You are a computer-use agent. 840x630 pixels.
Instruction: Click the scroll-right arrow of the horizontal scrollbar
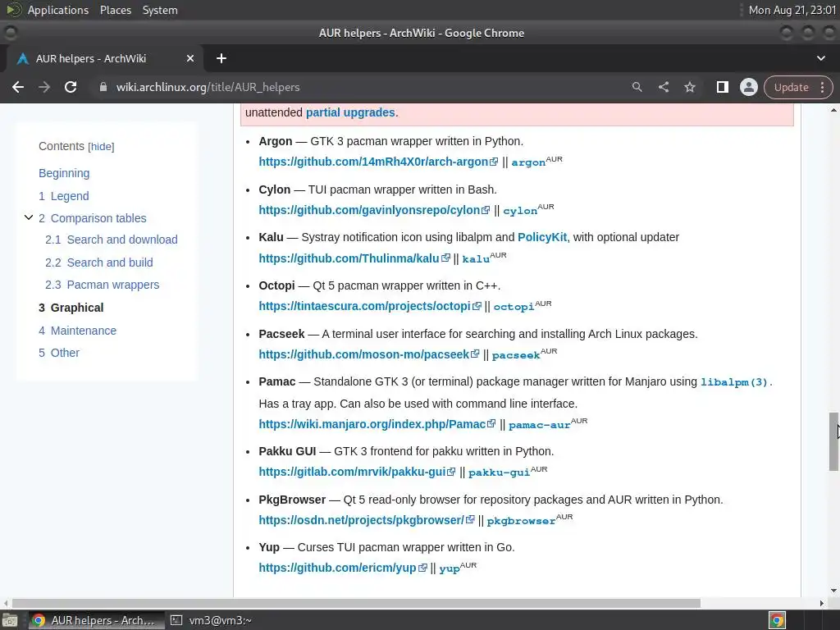pos(821,603)
